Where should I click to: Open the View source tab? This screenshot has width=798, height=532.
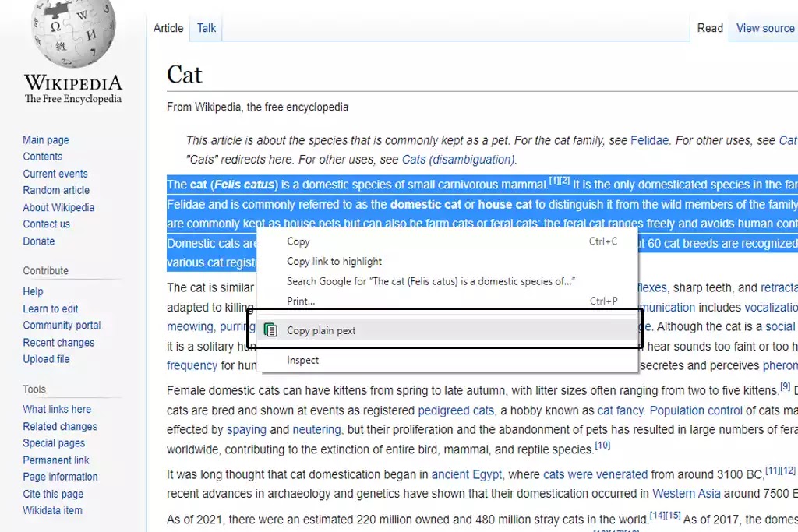[x=765, y=28]
